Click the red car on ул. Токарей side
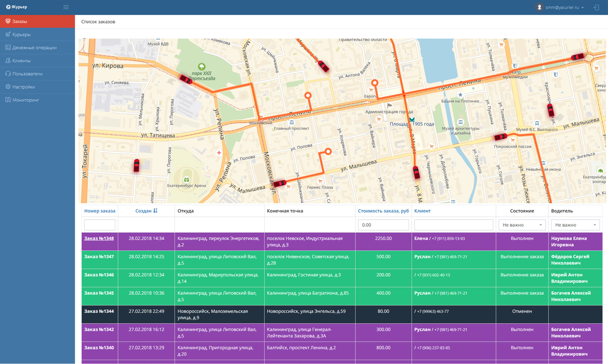This screenshot has height=364, width=608. pyautogui.click(x=136, y=165)
